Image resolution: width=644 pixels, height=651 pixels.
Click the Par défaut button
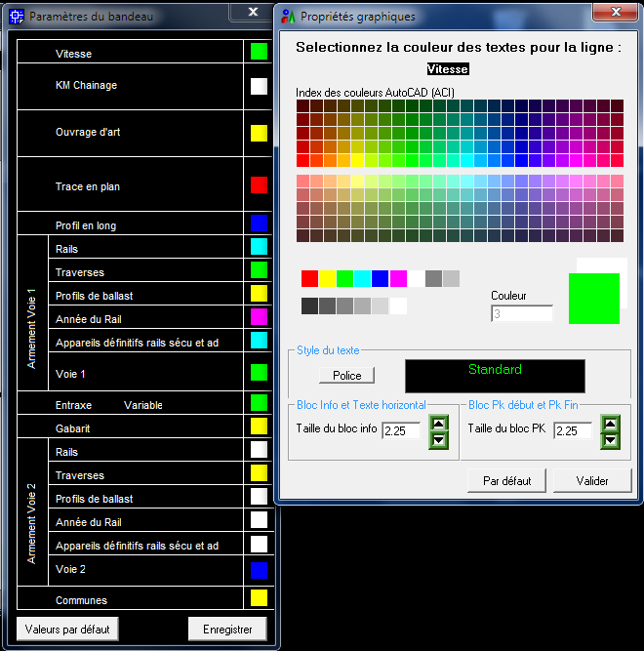[507, 481]
